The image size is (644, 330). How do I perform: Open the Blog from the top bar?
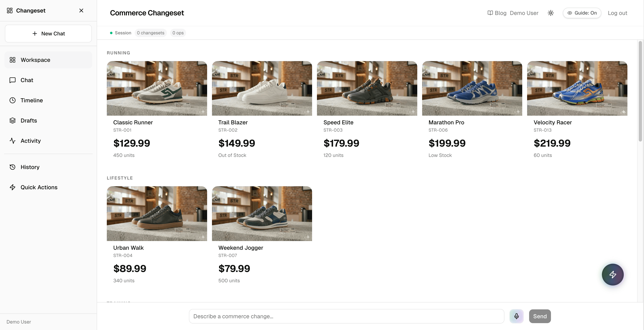497,13
